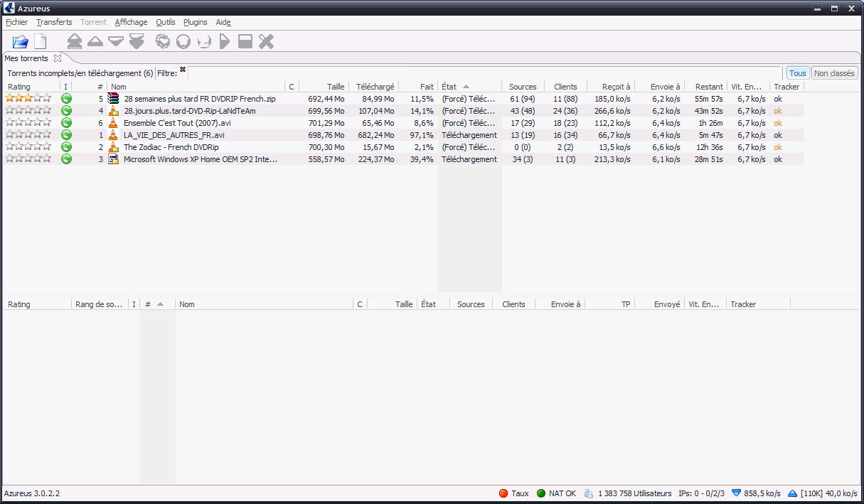
Task: Click the gear-shaped toolbar icon
Action: pos(163,42)
